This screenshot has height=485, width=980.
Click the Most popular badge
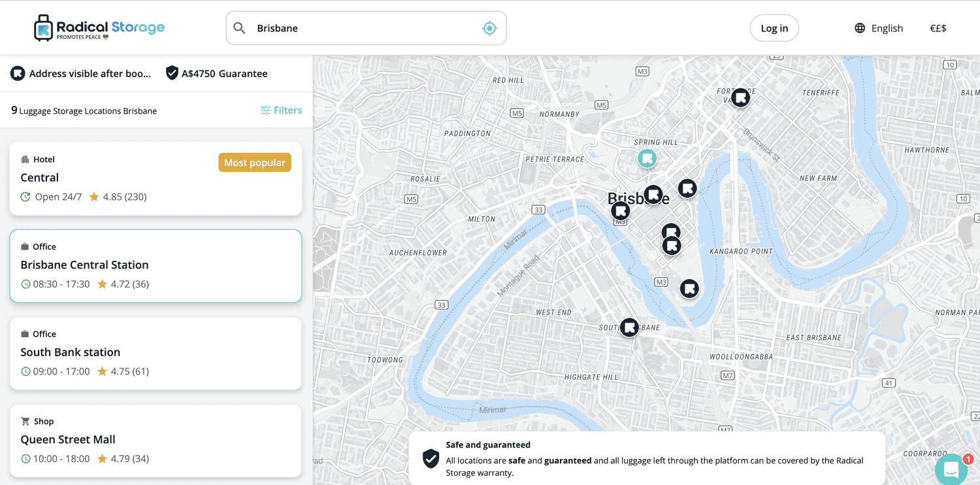[255, 163]
